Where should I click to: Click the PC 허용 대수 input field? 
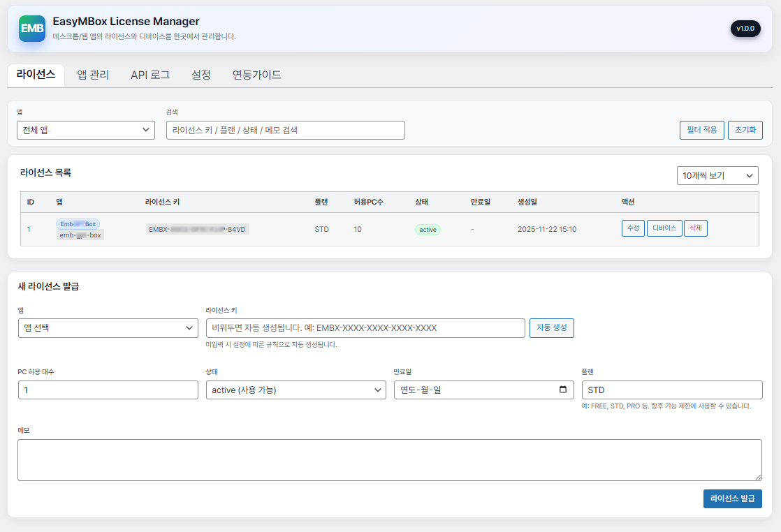108,390
